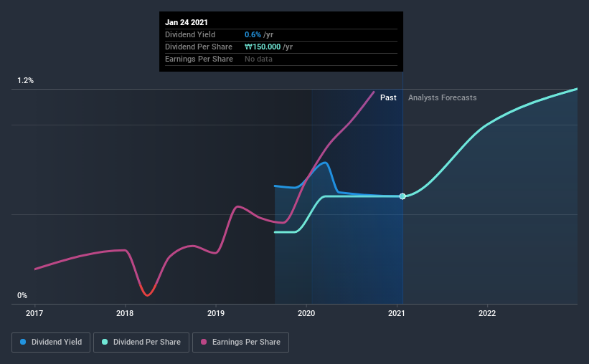
Task: Select the 2021 x-axis year label
Action: pos(396,313)
